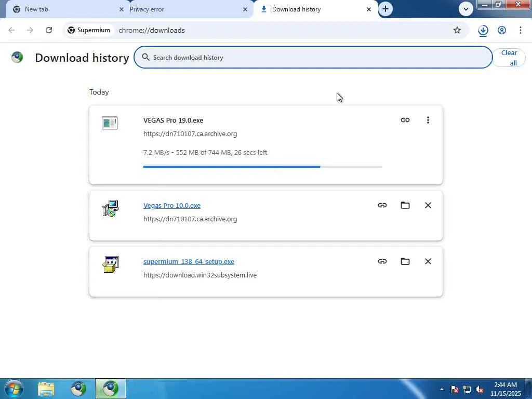Open a new browser tab with plus button
Image resolution: width=532 pixels, height=399 pixels.
click(385, 9)
